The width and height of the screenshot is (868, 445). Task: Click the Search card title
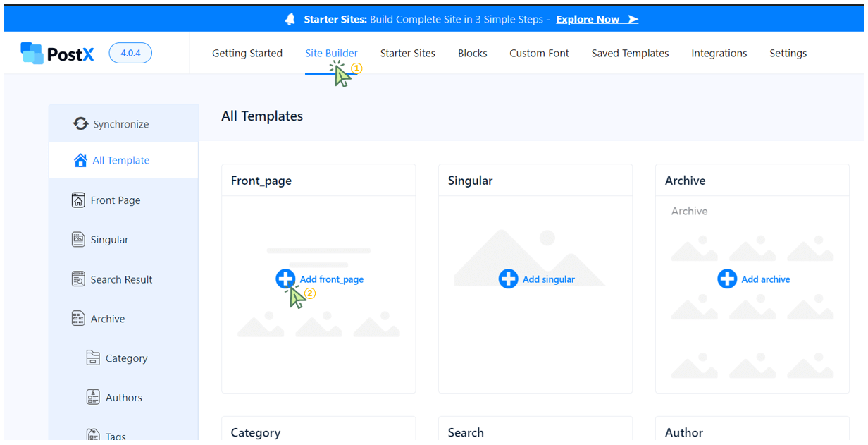(x=466, y=432)
